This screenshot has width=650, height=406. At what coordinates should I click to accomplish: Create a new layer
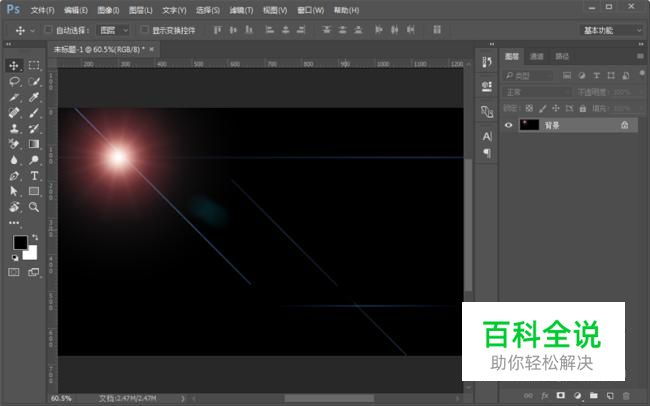[x=610, y=396]
